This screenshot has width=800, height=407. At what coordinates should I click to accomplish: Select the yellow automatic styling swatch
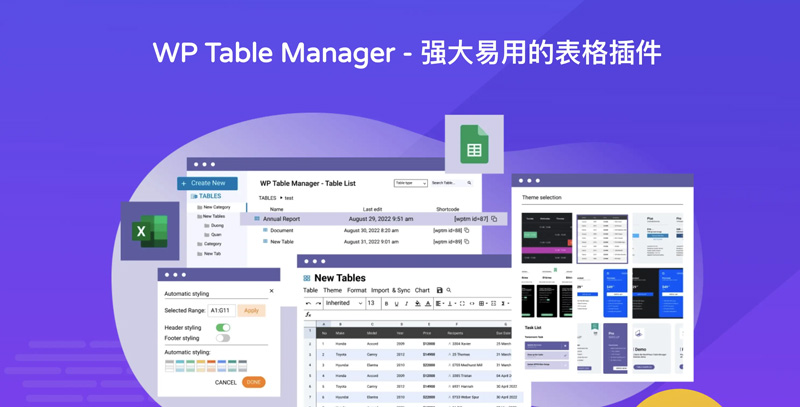tap(201, 366)
